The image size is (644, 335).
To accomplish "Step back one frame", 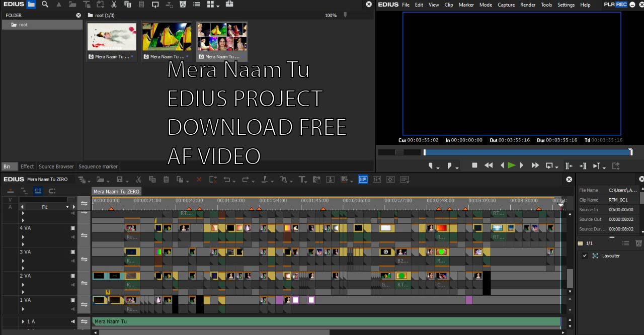I will pyautogui.click(x=502, y=165).
